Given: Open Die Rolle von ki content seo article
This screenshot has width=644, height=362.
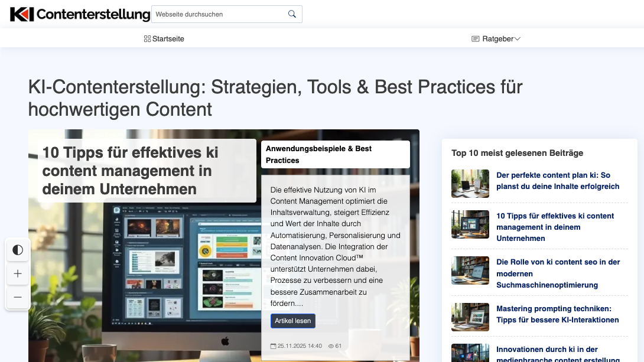Looking at the screenshot, I should pyautogui.click(x=557, y=273).
